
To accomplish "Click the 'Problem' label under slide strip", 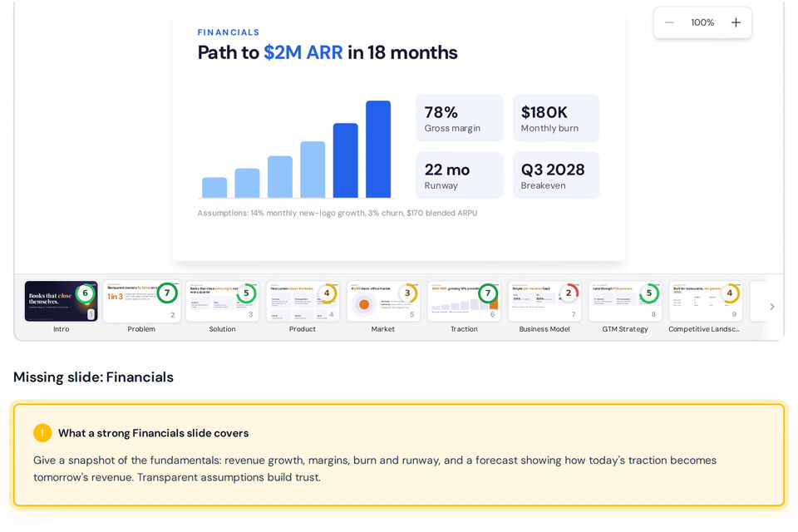I will [x=141, y=329].
